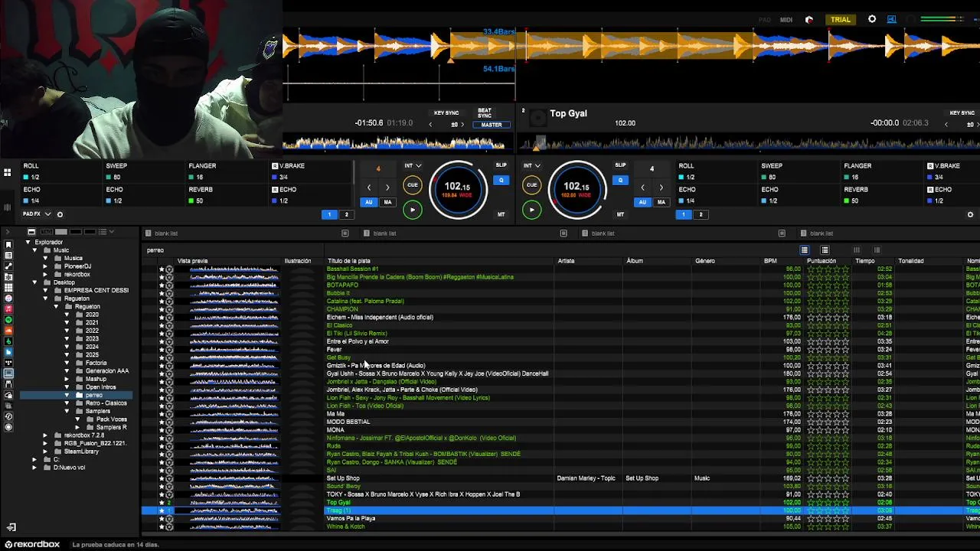
Task: Hit the CUE button on deck 2
Action: click(531, 185)
